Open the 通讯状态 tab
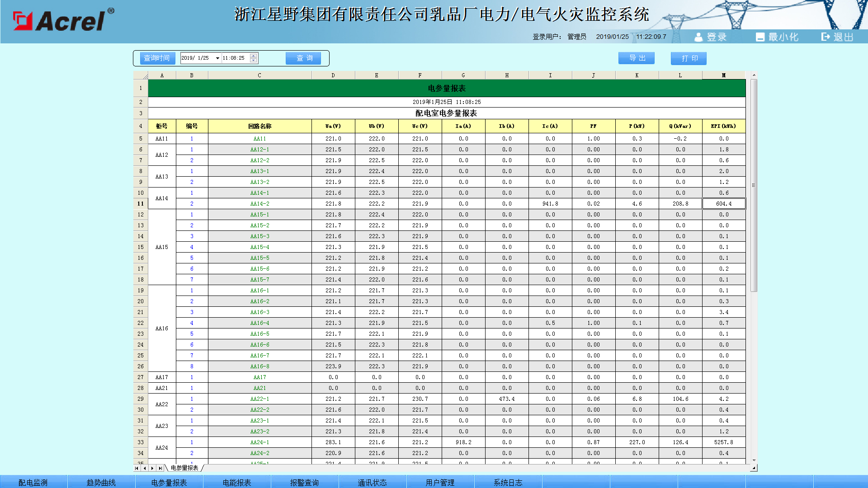 click(373, 482)
